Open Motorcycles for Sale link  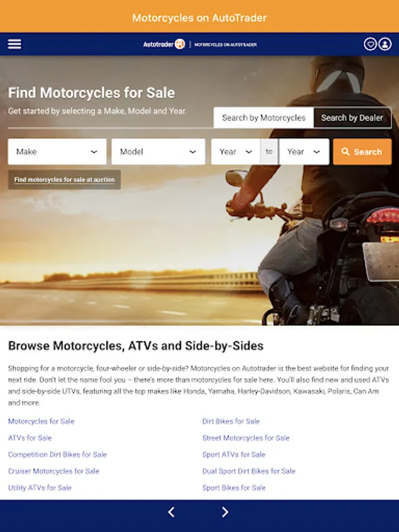(x=41, y=421)
